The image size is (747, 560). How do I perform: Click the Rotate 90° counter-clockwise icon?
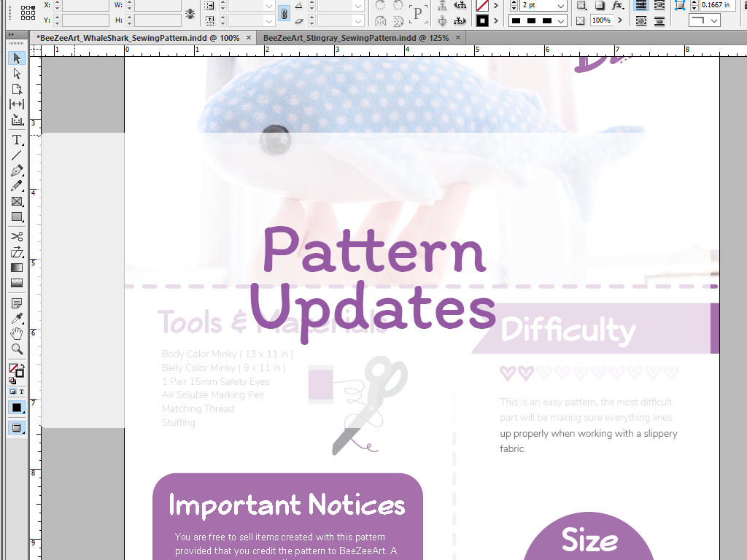(x=398, y=5)
